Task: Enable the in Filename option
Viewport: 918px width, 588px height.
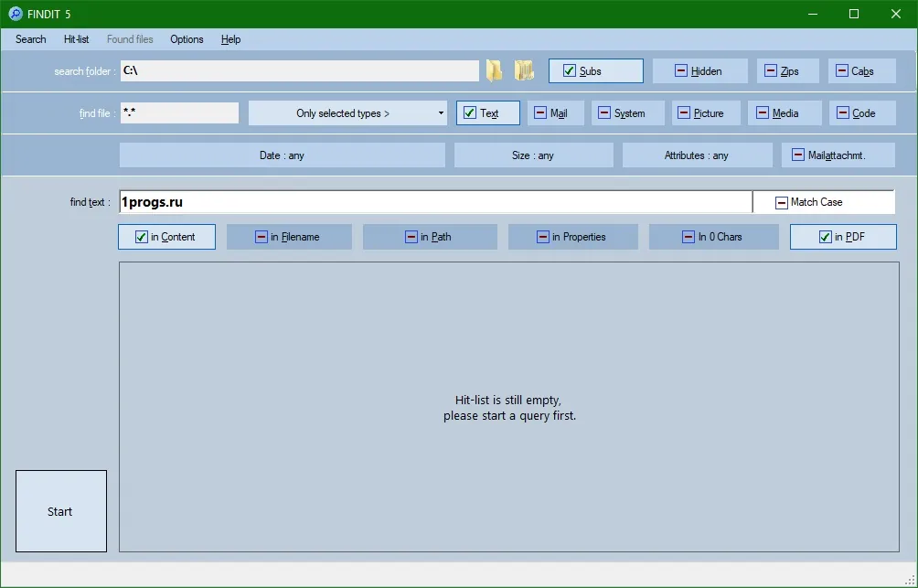Action: click(x=289, y=237)
